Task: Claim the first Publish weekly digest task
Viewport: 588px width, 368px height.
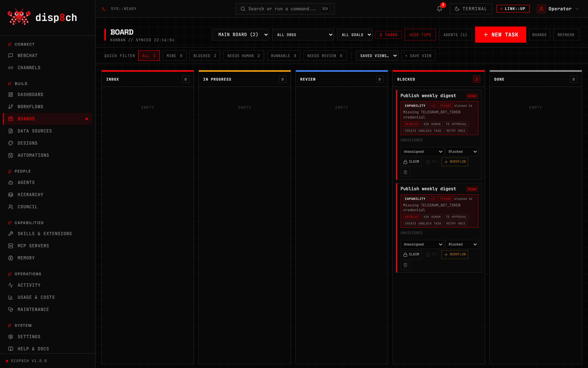Action: [x=411, y=162]
